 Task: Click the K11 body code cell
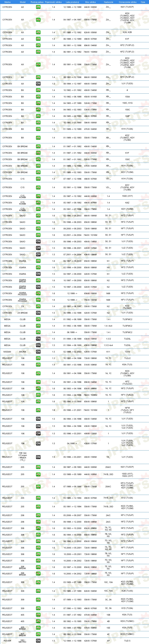108,352
